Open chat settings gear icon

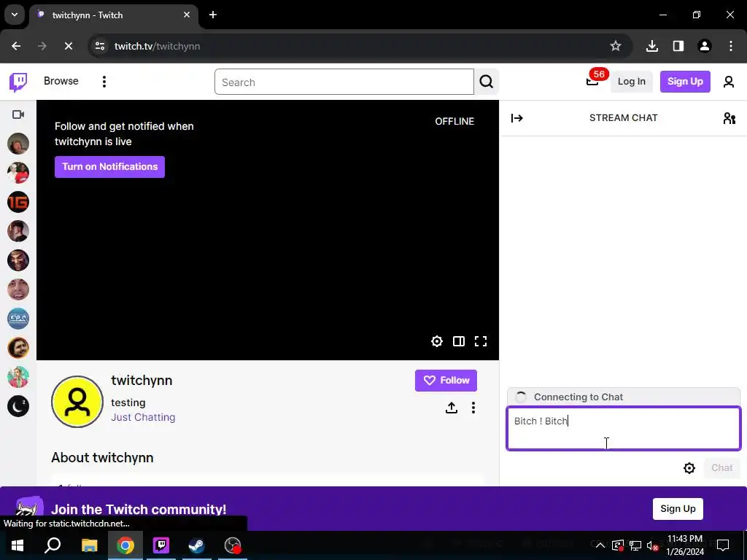coord(689,468)
